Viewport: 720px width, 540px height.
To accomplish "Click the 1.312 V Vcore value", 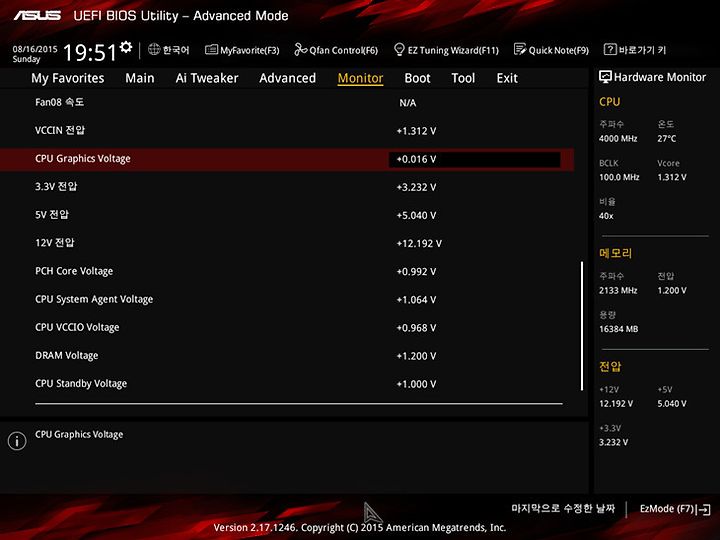I will (x=672, y=177).
